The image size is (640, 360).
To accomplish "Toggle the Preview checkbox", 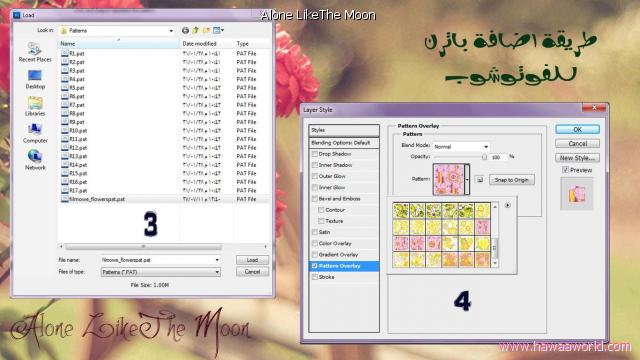I will 565,170.
